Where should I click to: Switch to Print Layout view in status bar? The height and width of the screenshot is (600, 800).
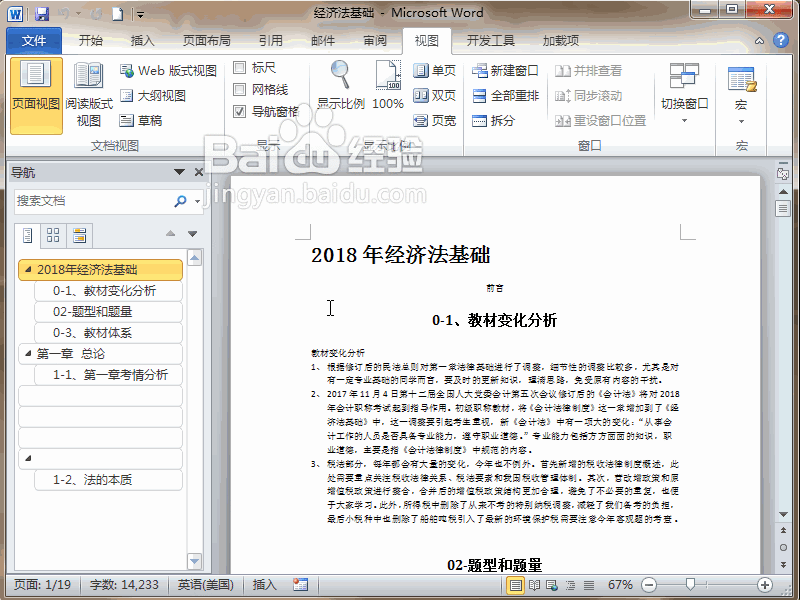pyautogui.click(x=516, y=585)
